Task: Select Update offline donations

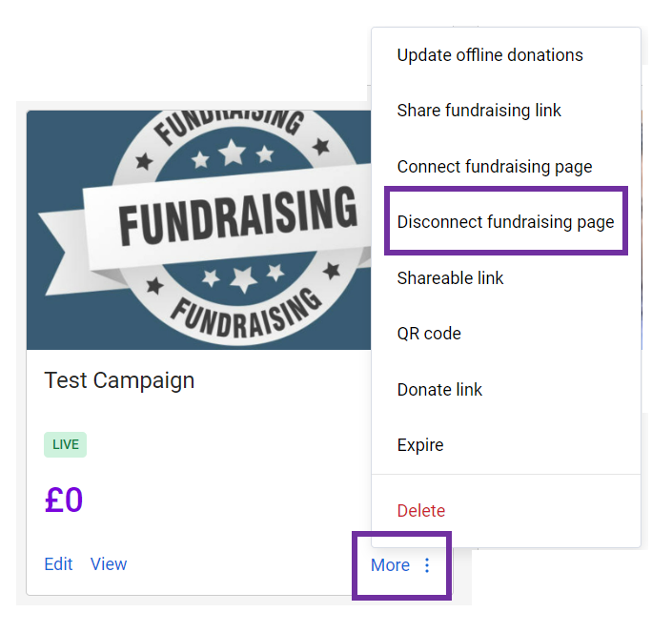Action: coord(490,55)
